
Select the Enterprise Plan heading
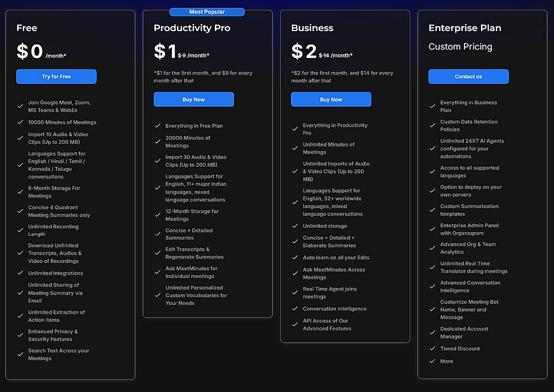(465, 28)
